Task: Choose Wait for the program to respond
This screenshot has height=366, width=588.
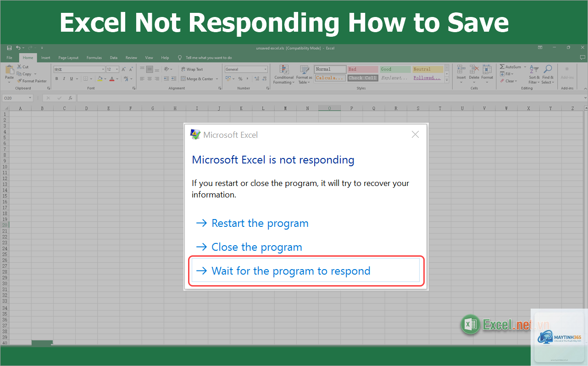Action: (x=305, y=270)
